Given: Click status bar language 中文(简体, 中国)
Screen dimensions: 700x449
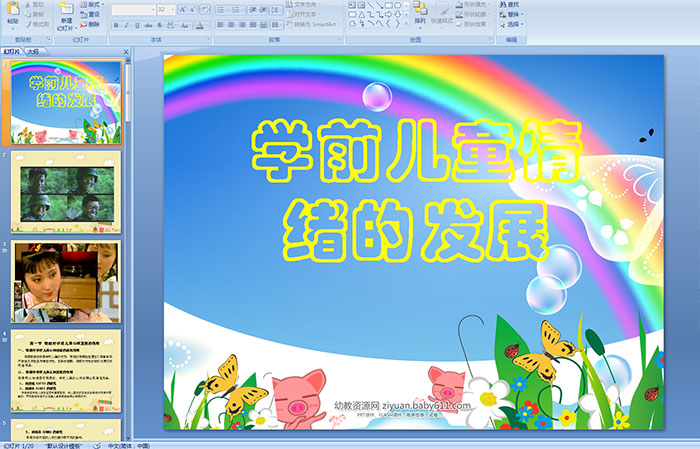Looking at the screenshot, I should (x=129, y=445).
